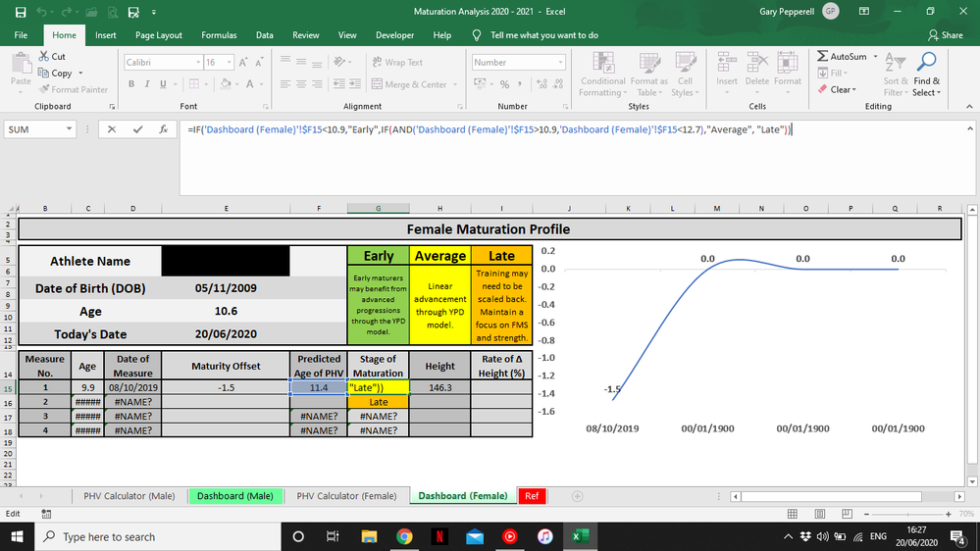The height and width of the screenshot is (551, 980).
Task: Click the Delete cells button
Action: (757, 74)
